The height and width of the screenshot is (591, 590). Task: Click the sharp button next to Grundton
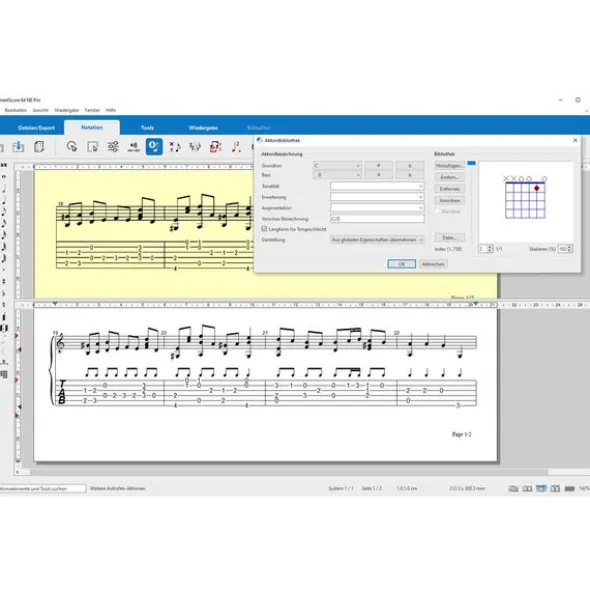point(379,165)
